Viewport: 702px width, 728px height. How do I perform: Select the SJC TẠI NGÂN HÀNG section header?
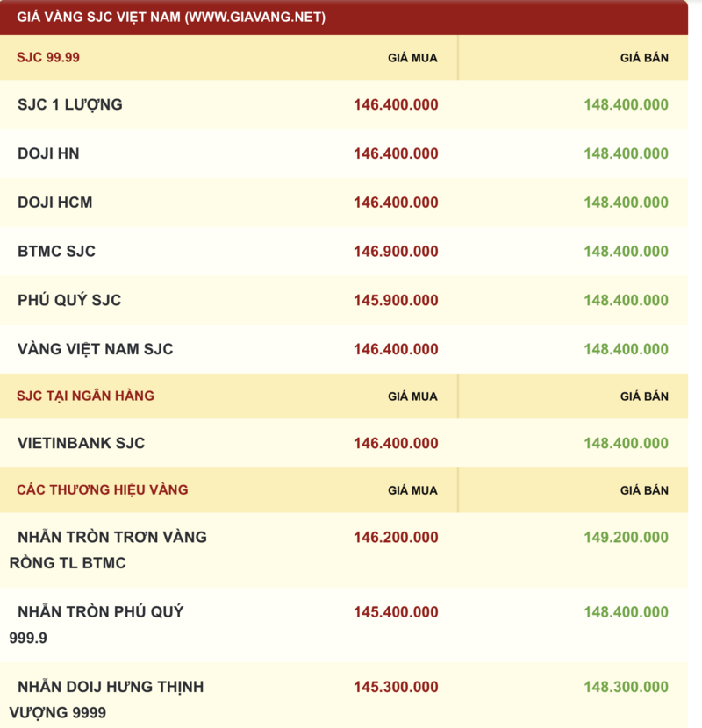(85, 396)
